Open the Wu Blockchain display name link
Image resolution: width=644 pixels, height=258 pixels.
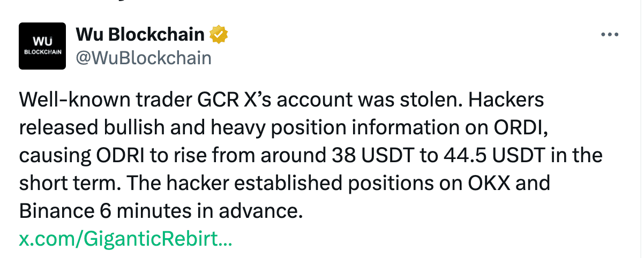[x=140, y=35]
